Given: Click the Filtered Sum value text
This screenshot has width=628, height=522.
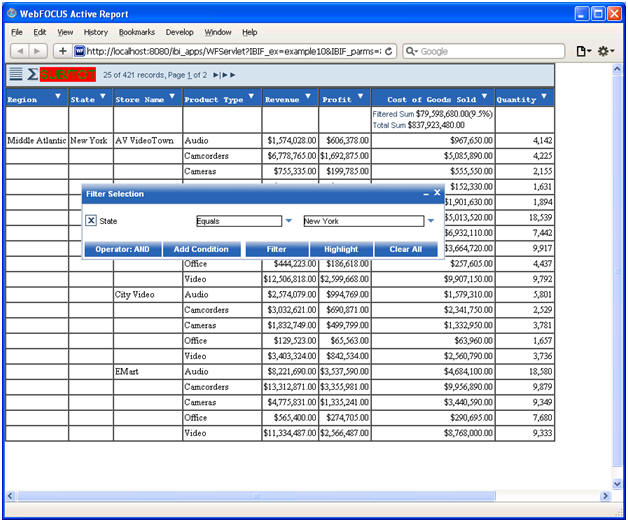Looking at the screenshot, I should [x=454, y=114].
